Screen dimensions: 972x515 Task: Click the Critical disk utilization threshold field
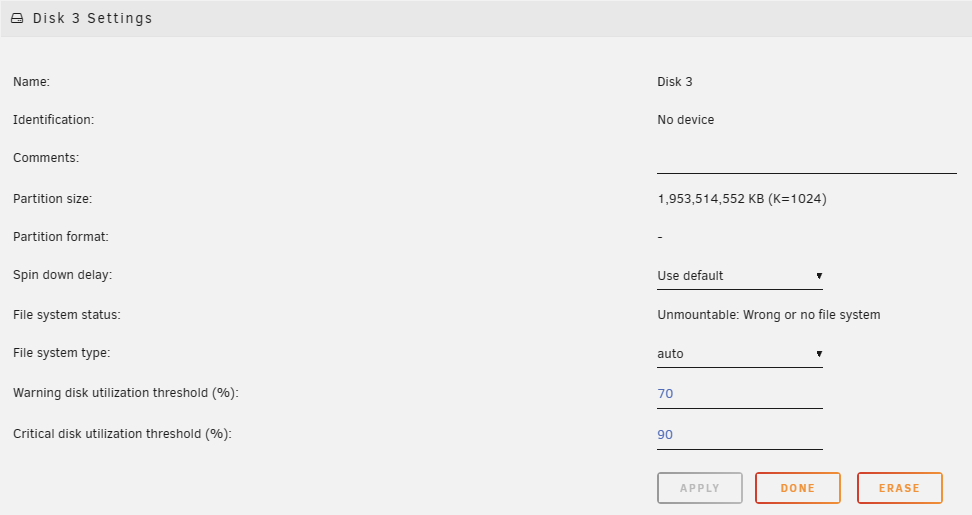tap(740, 435)
